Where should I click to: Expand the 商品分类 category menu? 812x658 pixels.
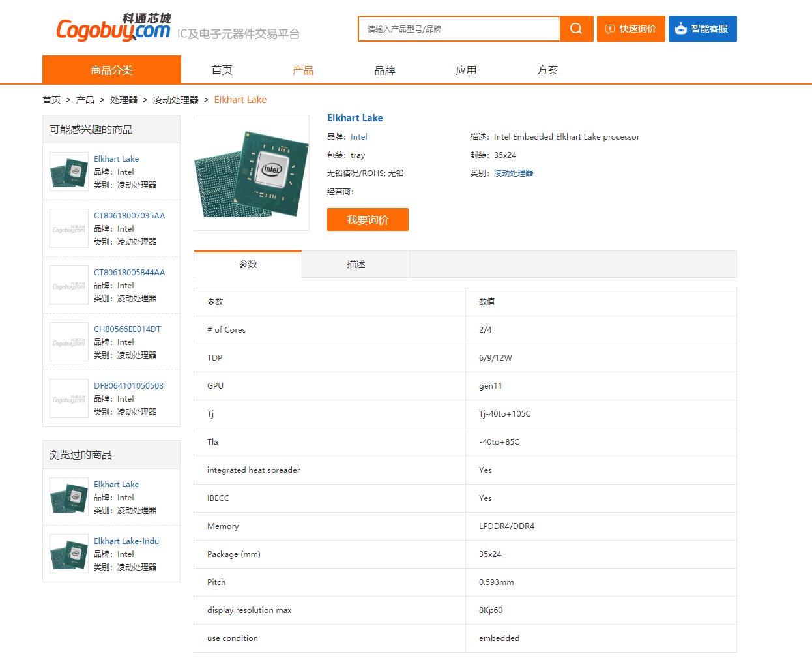(x=111, y=70)
